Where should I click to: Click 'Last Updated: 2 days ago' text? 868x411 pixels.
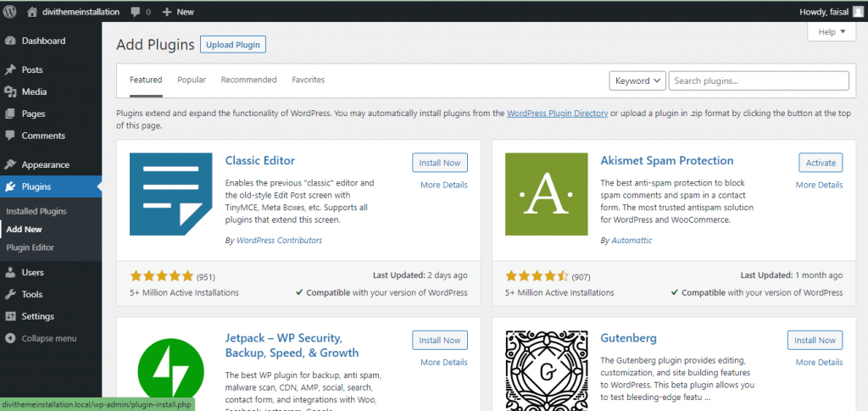point(420,275)
